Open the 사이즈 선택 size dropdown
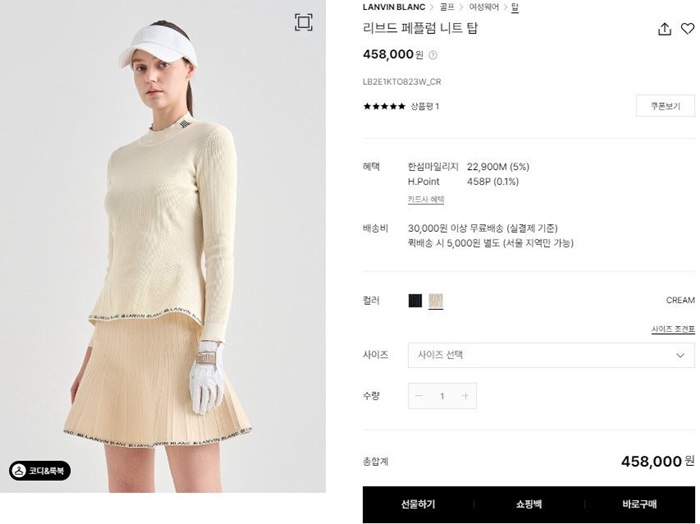Viewport: 700px width, 524px height. (551, 355)
